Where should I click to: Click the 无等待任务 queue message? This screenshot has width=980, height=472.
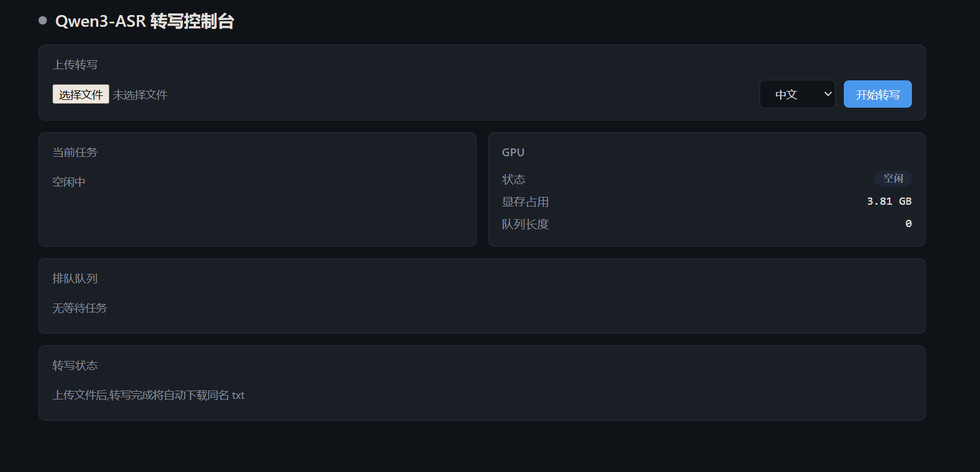coord(79,308)
